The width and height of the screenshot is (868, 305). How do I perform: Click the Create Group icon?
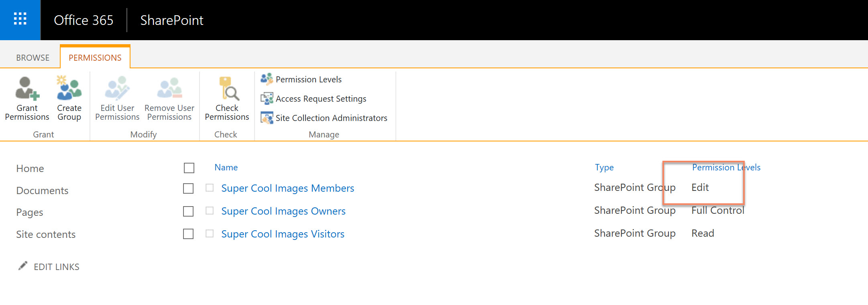(x=69, y=88)
